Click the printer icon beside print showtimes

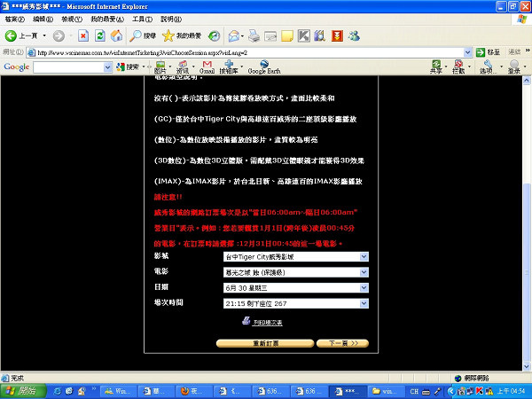(x=246, y=321)
